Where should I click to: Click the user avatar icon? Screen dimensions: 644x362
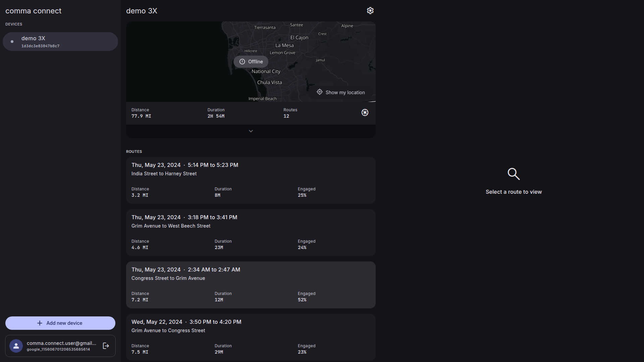tap(16, 346)
